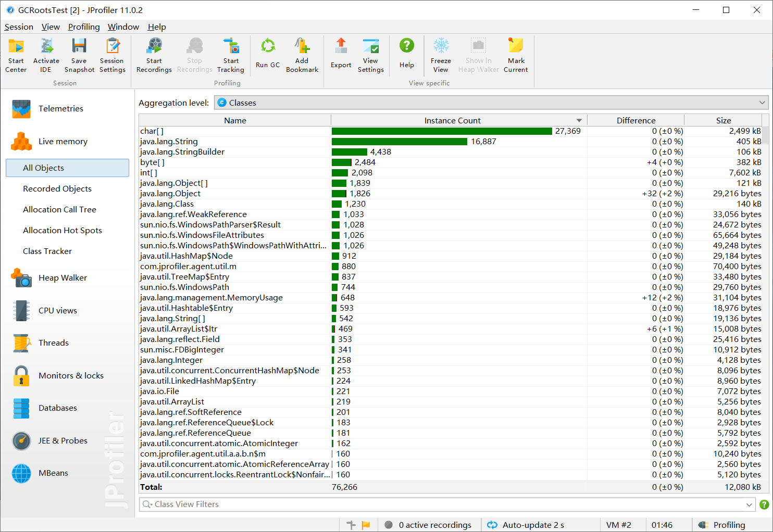Image resolution: width=773 pixels, height=532 pixels.
Task: Sort the table by the Name column
Action: 235,120
